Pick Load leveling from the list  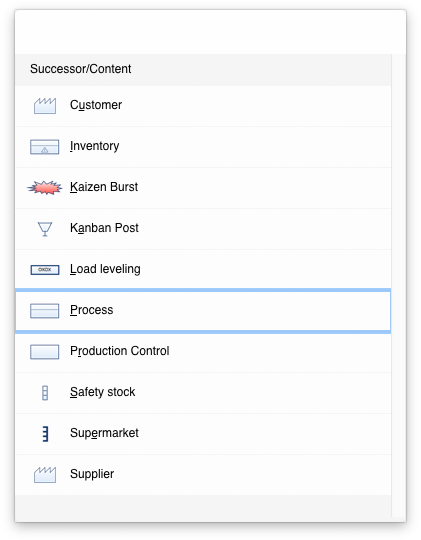pos(203,270)
